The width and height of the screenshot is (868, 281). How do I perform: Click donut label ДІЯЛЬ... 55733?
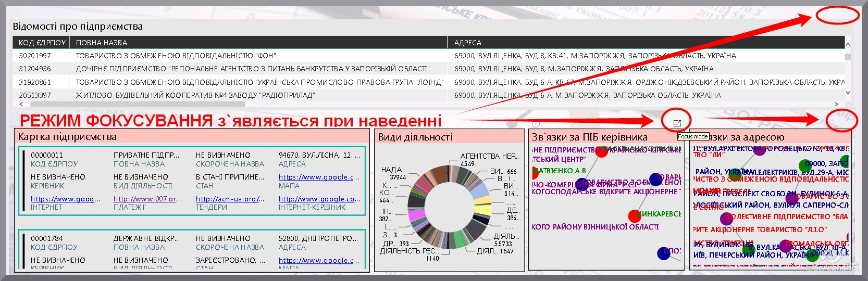click(x=506, y=240)
